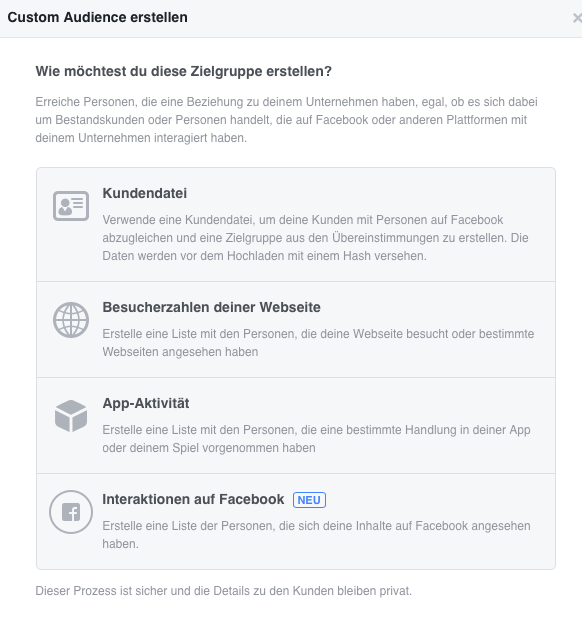The image size is (582, 629).
Task: Click the circled Facebook logo icon
Action: pos(71,512)
